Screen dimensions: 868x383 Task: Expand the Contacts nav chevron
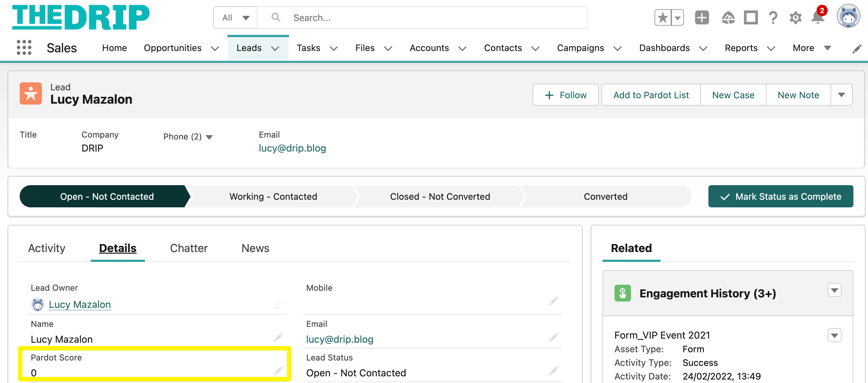point(535,49)
